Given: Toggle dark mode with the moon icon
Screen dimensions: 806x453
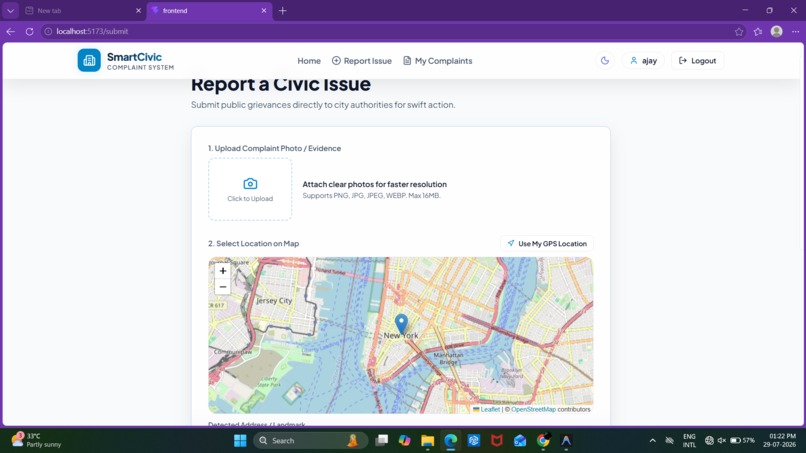Looking at the screenshot, I should pyautogui.click(x=604, y=61).
